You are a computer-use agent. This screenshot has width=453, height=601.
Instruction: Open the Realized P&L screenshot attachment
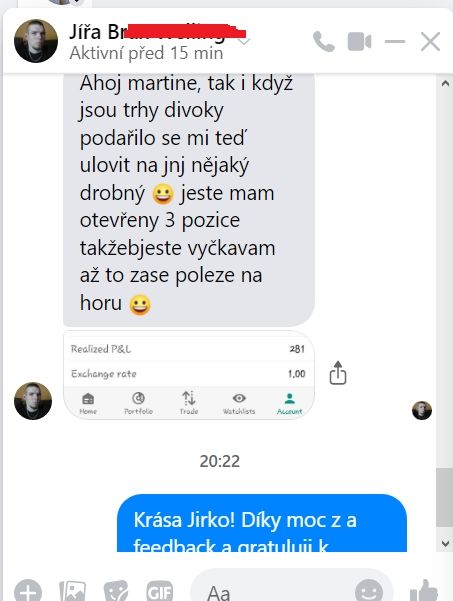[x=189, y=374]
